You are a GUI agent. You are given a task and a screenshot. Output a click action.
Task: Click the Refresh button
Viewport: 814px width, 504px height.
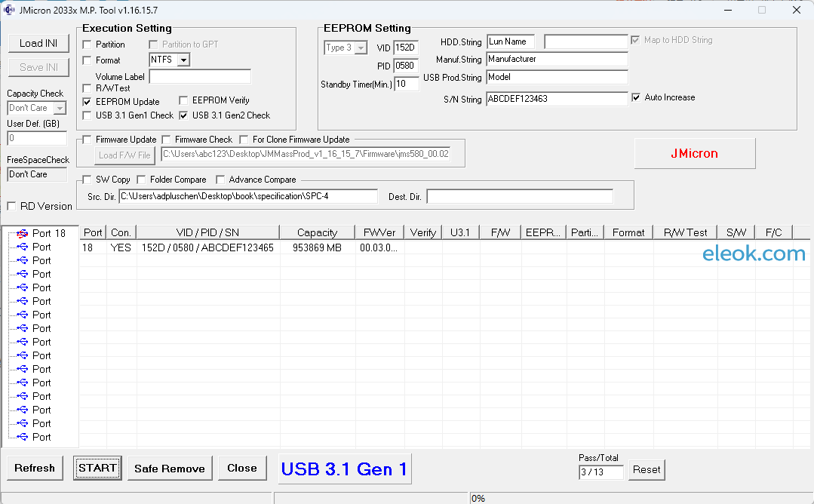click(x=35, y=469)
